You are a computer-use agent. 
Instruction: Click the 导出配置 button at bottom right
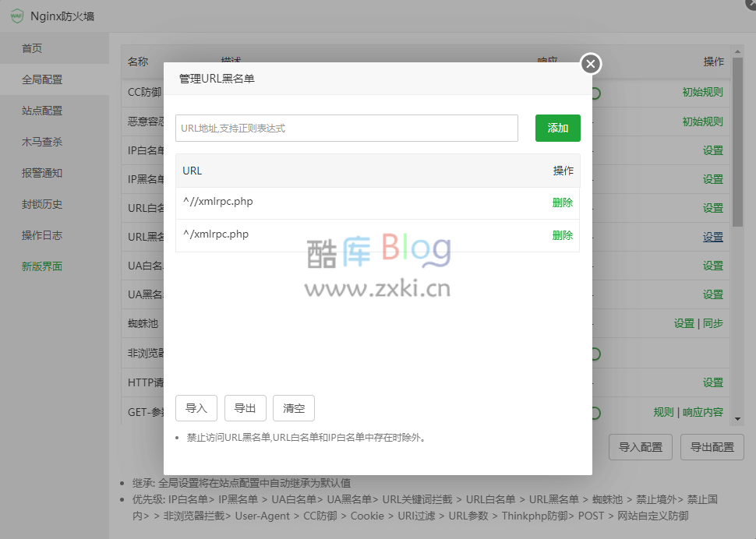712,446
